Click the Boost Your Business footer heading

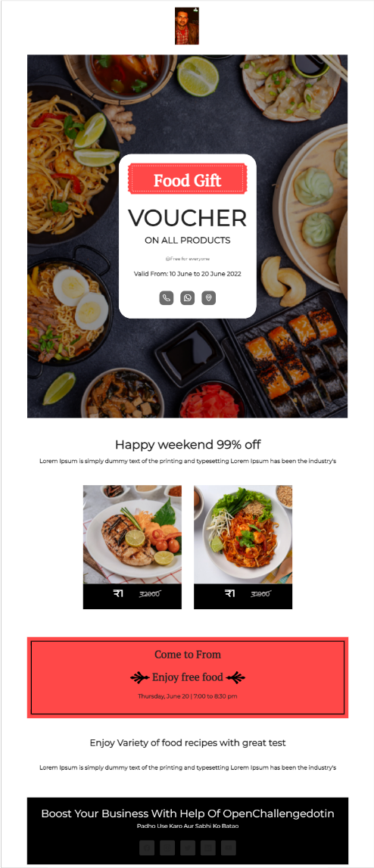(x=188, y=814)
